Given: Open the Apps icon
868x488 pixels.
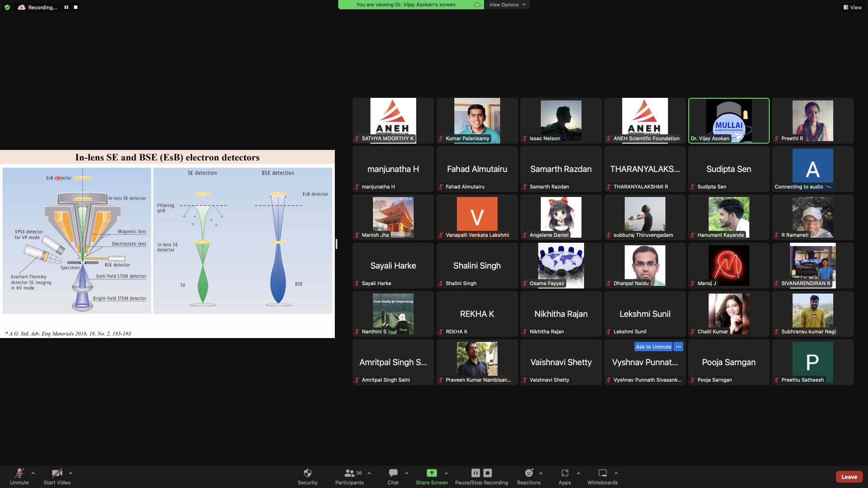Looking at the screenshot, I should click(x=565, y=473).
